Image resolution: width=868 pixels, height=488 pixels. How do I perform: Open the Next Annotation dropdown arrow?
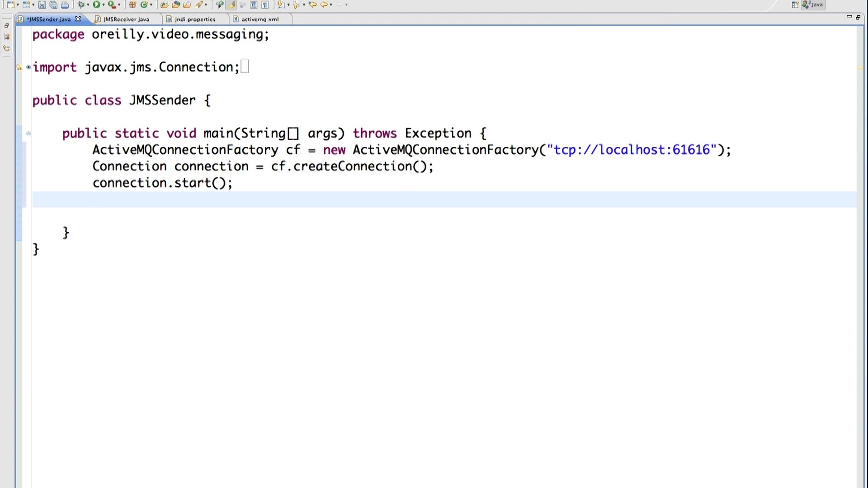(x=288, y=5)
